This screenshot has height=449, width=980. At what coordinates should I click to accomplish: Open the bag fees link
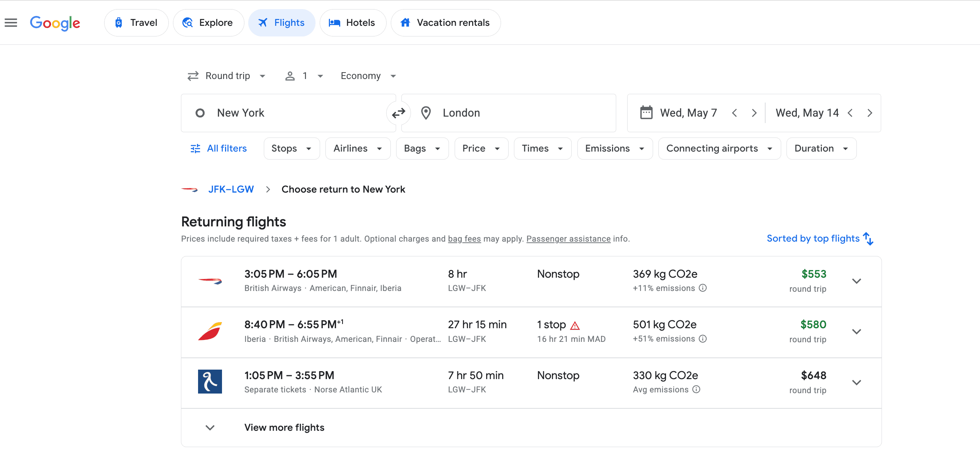coord(464,239)
